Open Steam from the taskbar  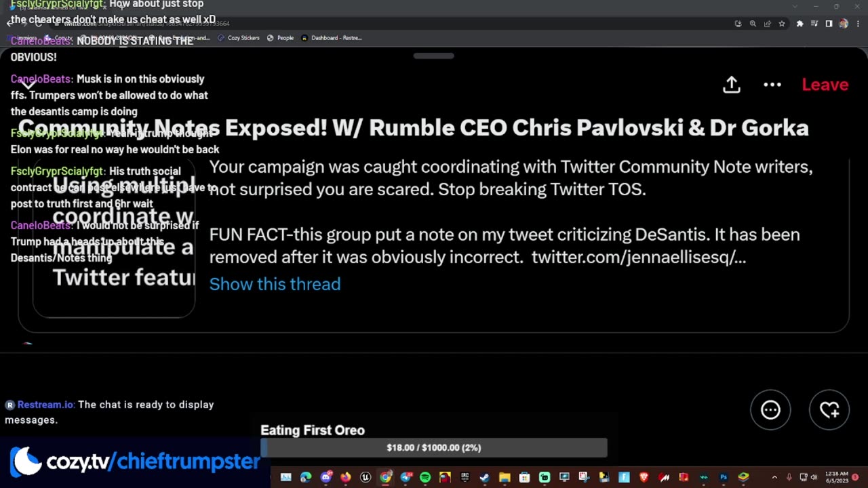pos(484,477)
